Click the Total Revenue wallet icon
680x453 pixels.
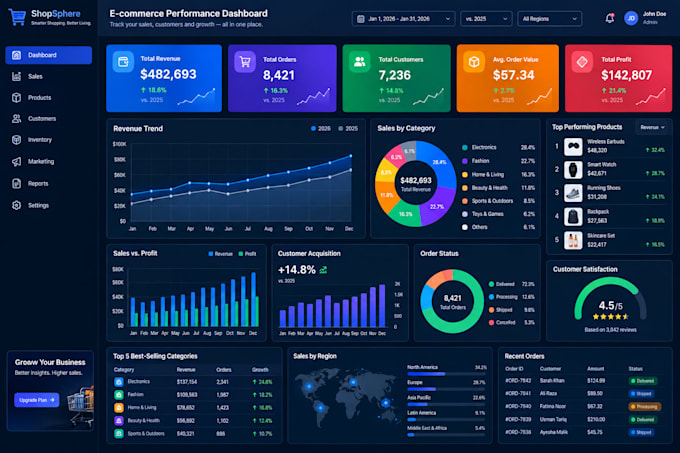123,62
